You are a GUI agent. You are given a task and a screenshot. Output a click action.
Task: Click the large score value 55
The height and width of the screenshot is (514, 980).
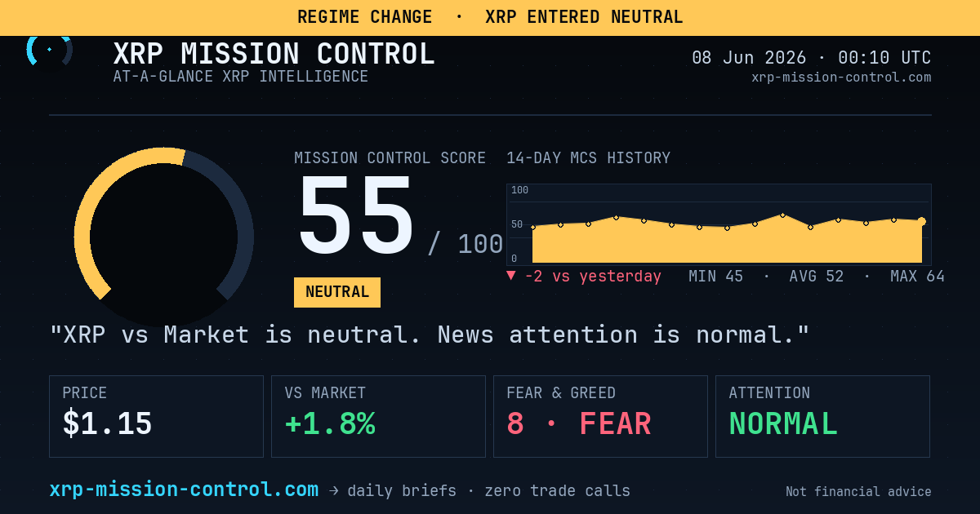point(356,218)
